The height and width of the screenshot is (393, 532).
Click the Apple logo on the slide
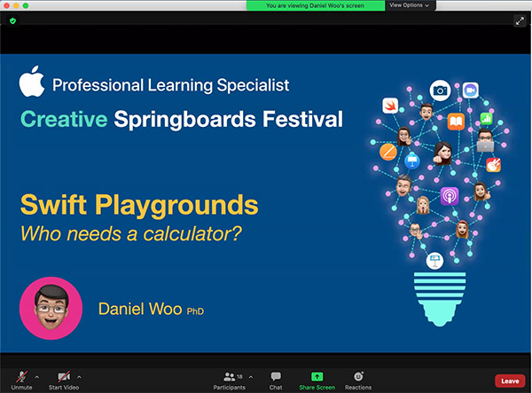32,82
